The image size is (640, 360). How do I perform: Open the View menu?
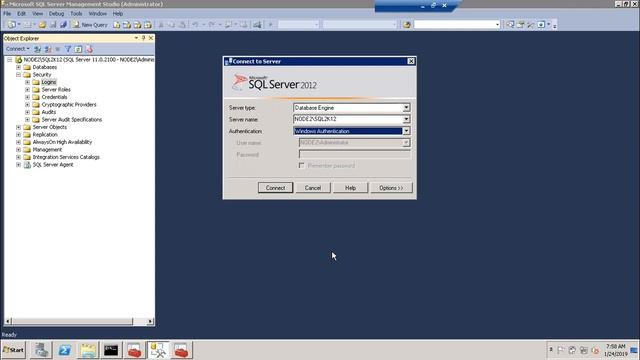[37, 13]
